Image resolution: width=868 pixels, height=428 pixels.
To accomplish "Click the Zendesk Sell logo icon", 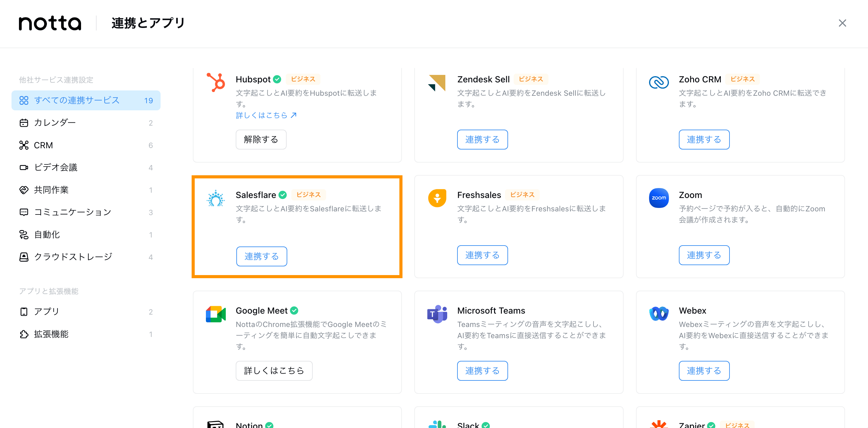I will [437, 83].
